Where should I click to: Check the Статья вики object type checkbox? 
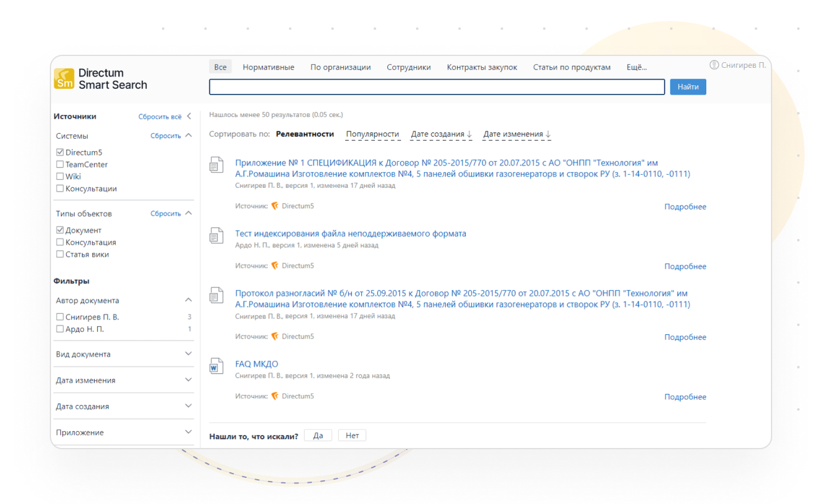pos(60,254)
